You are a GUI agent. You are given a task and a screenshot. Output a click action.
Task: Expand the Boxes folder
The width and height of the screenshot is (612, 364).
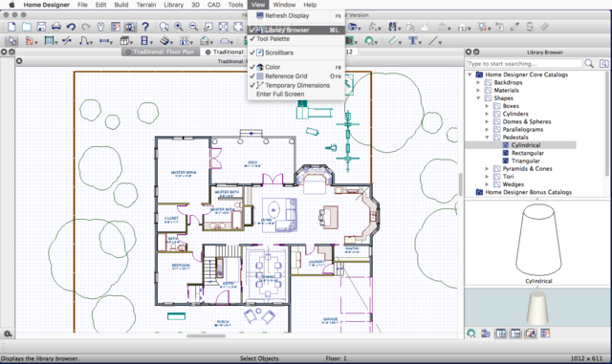click(x=487, y=106)
